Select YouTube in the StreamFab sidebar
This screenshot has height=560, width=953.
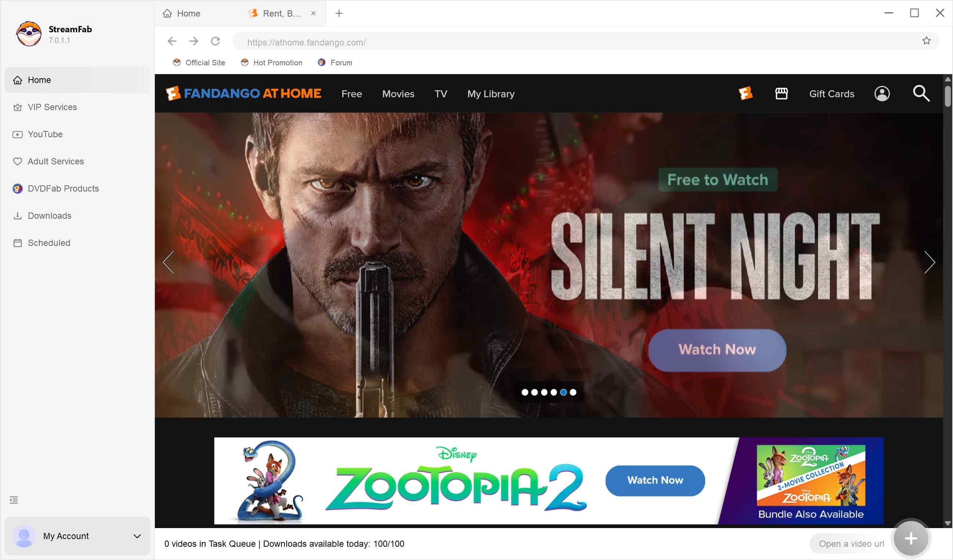(45, 134)
